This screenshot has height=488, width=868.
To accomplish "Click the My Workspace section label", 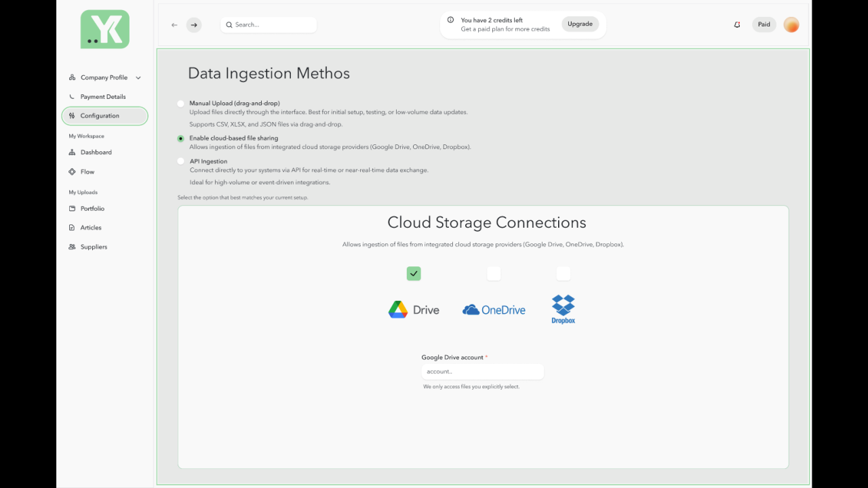I will tap(86, 136).
